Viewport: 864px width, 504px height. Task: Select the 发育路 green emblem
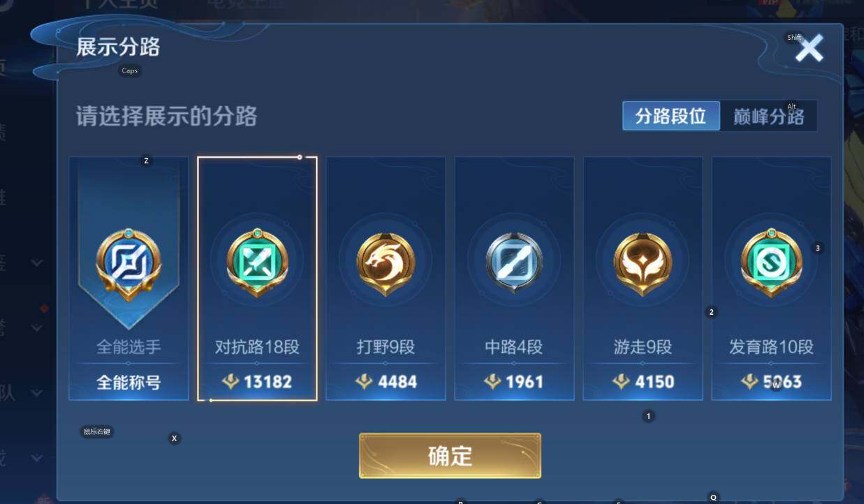point(771,262)
